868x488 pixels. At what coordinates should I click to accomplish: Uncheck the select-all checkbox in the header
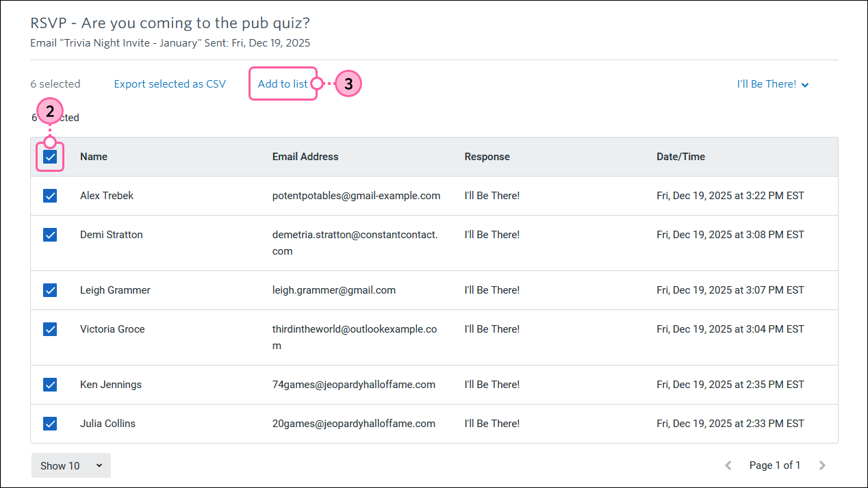(x=50, y=157)
